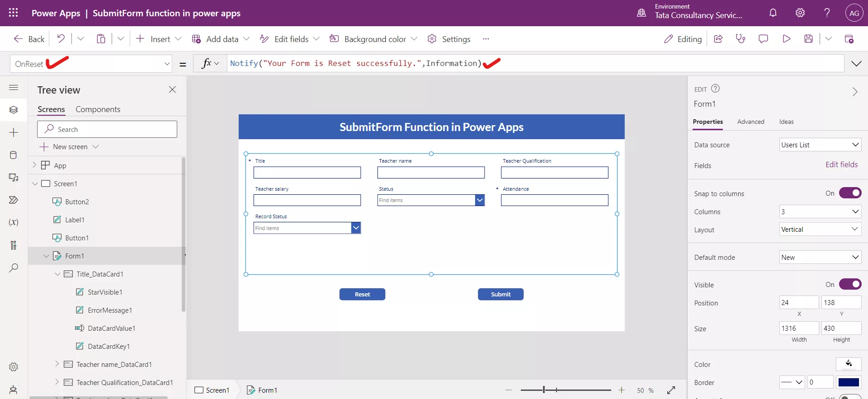Screen dimensions: 868x399
Task: Open the App checker stethoscope icon
Action: click(x=741, y=39)
